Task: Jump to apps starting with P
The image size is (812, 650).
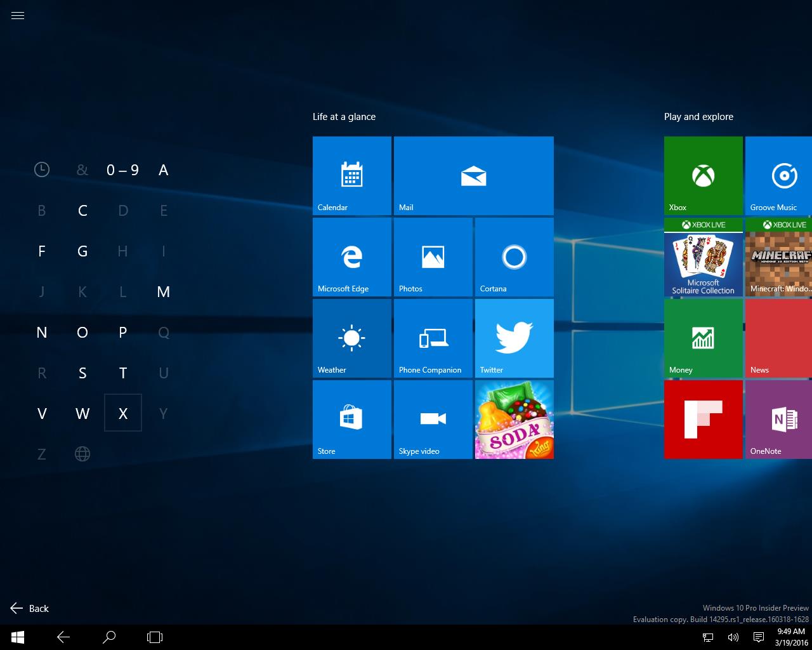Action: [123, 332]
